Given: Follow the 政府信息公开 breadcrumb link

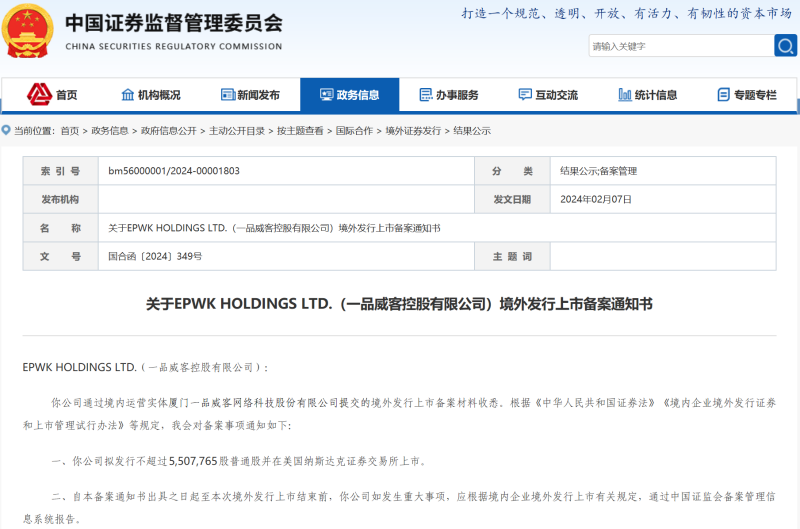Looking at the screenshot, I should (169, 131).
